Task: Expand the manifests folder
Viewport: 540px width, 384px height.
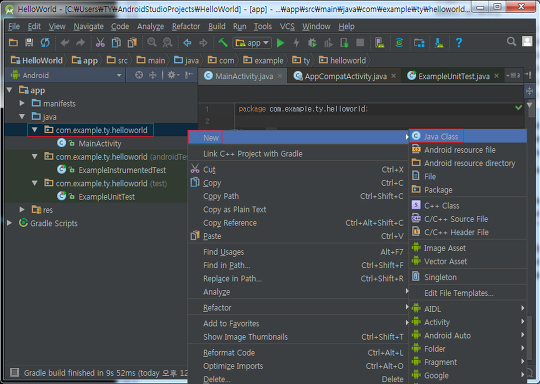Action: [x=22, y=103]
